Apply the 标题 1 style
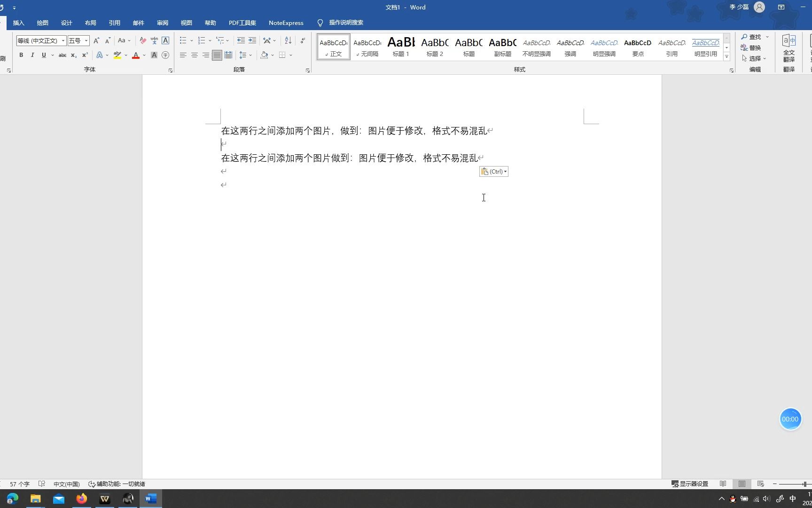The width and height of the screenshot is (812, 508). pyautogui.click(x=400, y=47)
